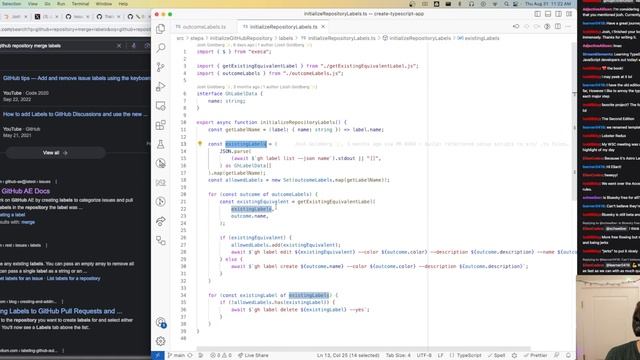The height and width of the screenshot is (360, 640).
Task: Click the horizontal scrollbar in the code editor
Action: point(363,349)
